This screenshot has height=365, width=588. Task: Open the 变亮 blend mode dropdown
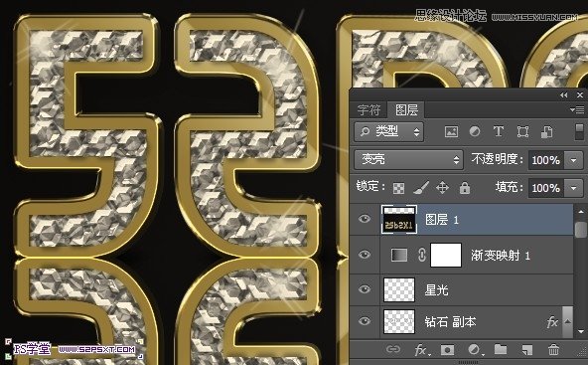409,159
